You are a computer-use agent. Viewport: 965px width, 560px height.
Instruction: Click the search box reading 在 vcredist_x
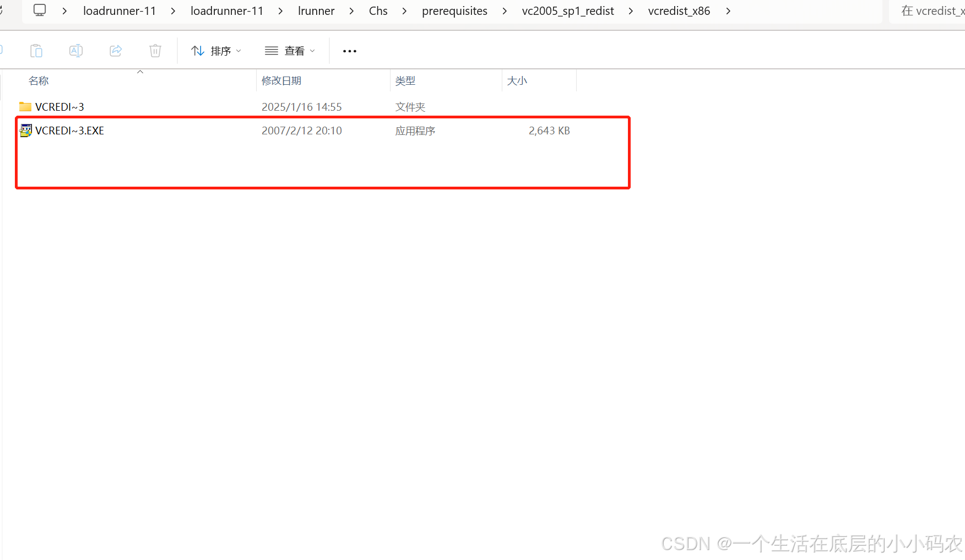click(931, 10)
